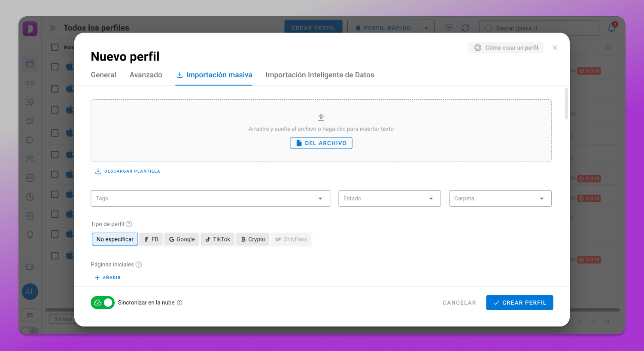Open Importación Inteligente de Datos tab
644x351 pixels.
click(x=320, y=75)
